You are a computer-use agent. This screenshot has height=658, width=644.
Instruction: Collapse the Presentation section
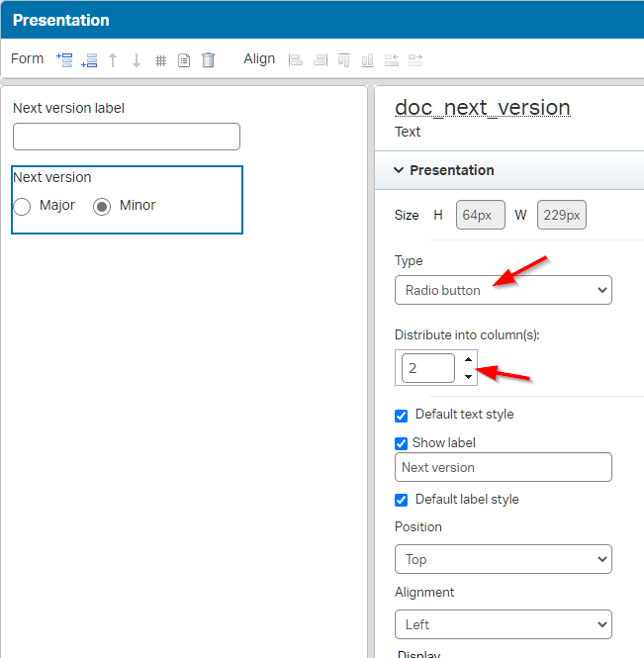399,170
